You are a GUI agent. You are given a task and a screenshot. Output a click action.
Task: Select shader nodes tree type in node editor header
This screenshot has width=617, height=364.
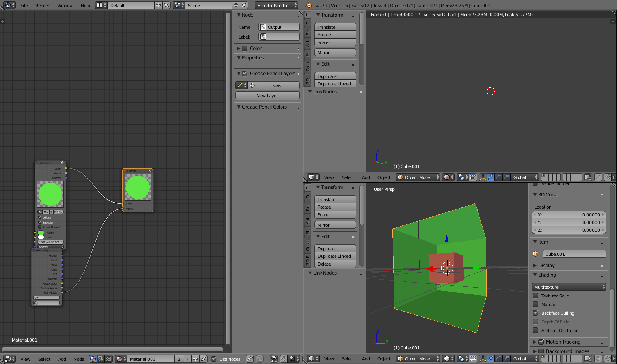tap(93, 359)
